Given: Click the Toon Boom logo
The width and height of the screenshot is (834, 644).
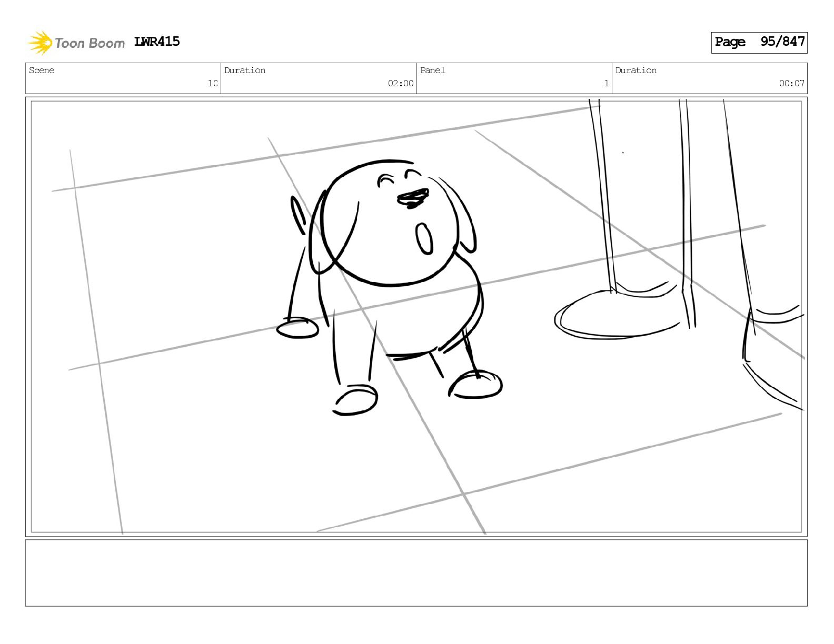Looking at the screenshot, I should click(x=76, y=43).
